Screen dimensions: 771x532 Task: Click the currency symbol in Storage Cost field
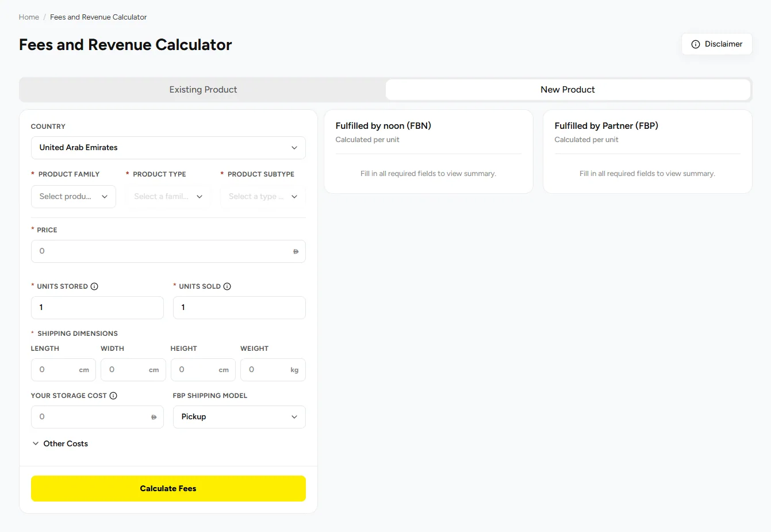click(x=154, y=417)
